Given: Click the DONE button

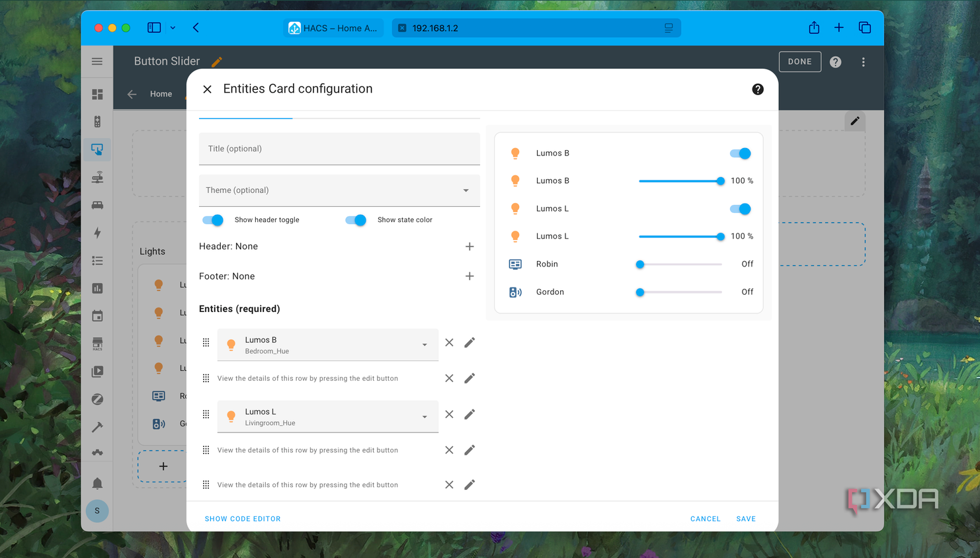Looking at the screenshot, I should point(799,61).
